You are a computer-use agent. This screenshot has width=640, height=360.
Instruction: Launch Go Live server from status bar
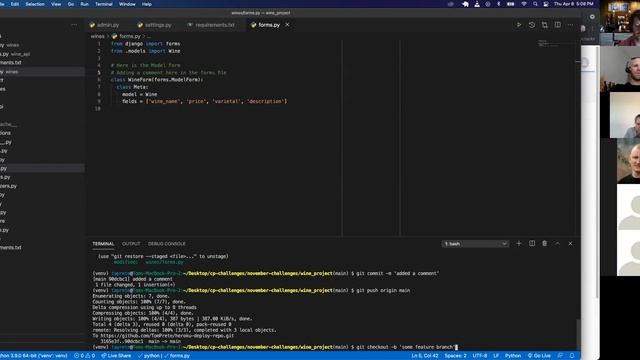click(539, 356)
